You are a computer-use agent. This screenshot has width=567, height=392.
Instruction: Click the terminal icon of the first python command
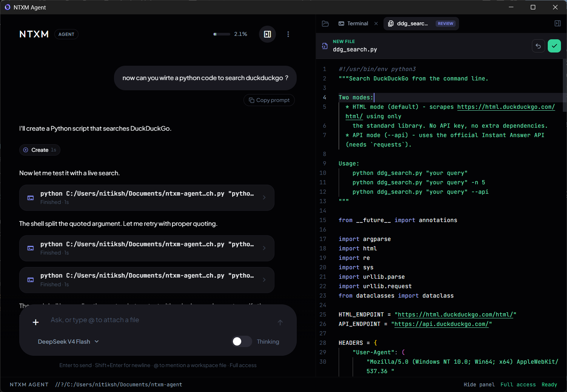31,198
